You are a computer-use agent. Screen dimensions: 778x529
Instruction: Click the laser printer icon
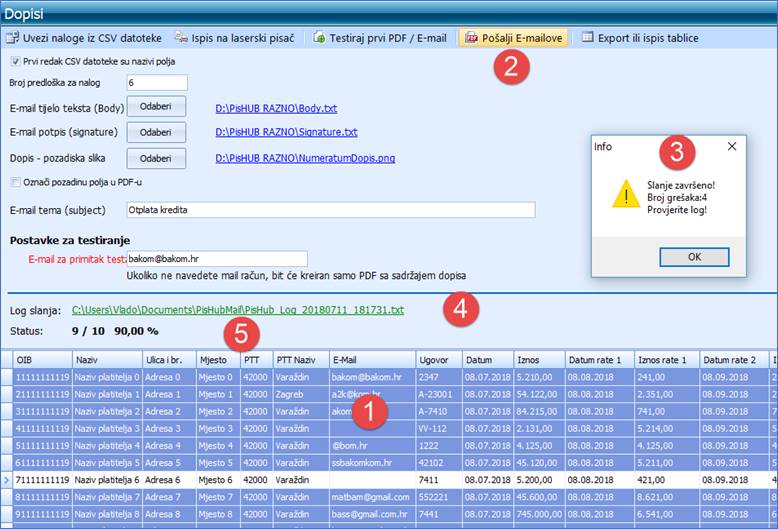[x=181, y=38]
